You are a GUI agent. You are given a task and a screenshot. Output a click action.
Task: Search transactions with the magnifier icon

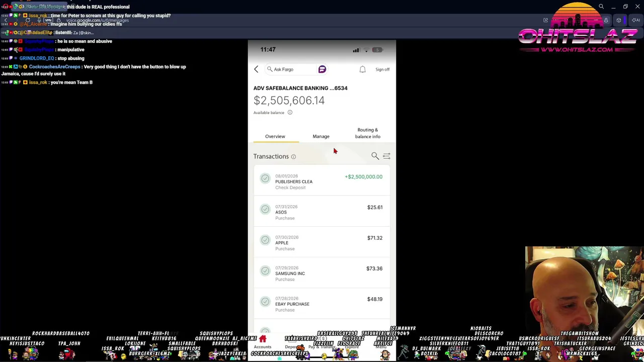click(x=375, y=156)
